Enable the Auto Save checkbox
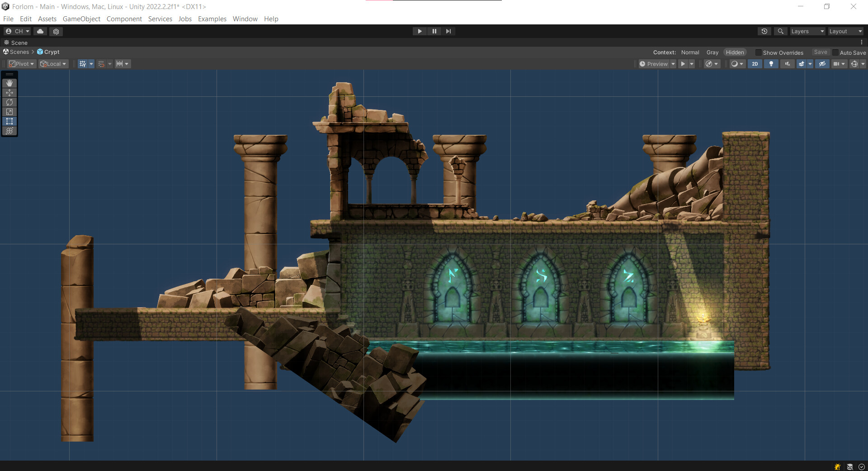This screenshot has height=471, width=868. 835,52
